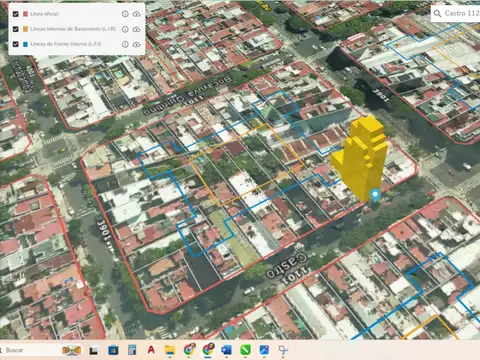Image resolution: width=480 pixels, height=360 pixels.
Task: Open File Explorer from taskbar
Action: point(170,350)
